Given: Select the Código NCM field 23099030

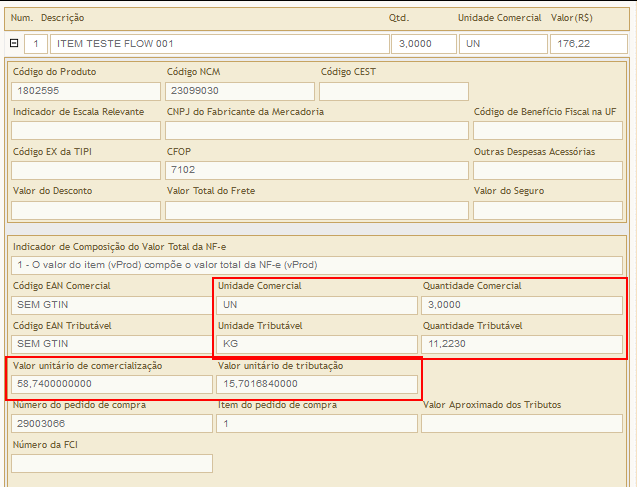Looking at the screenshot, I should tap(239, 91).
